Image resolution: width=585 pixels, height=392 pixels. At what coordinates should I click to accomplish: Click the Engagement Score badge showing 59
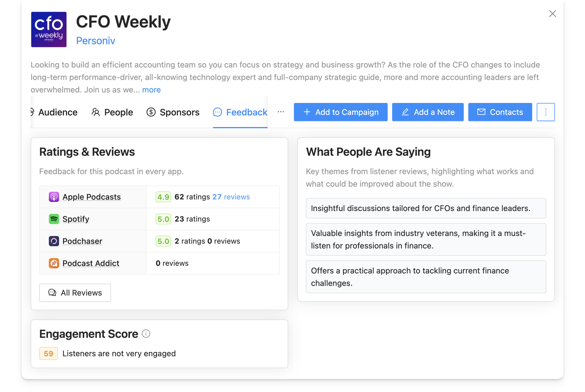[48, 353]
